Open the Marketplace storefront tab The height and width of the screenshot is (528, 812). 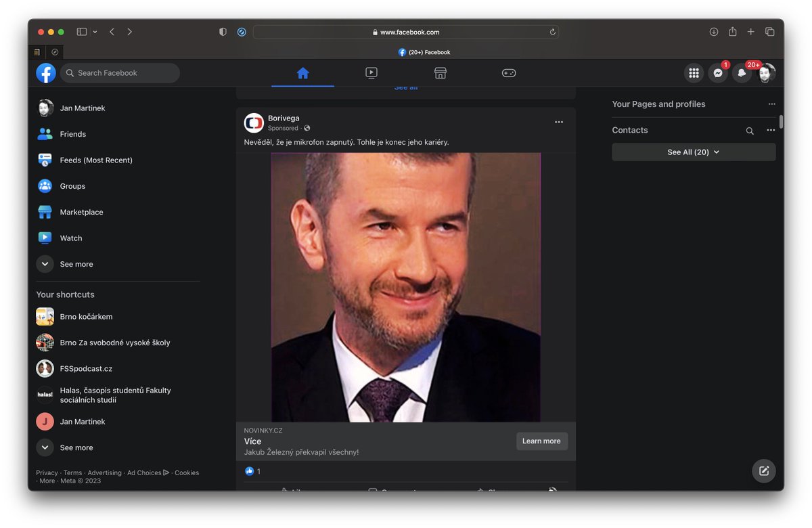(441, 73)
